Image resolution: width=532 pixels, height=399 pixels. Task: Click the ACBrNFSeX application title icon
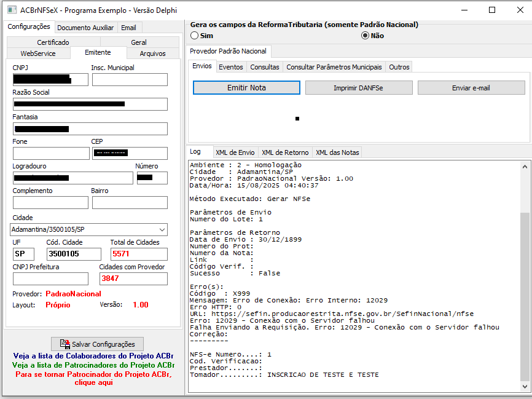(12, 10)
